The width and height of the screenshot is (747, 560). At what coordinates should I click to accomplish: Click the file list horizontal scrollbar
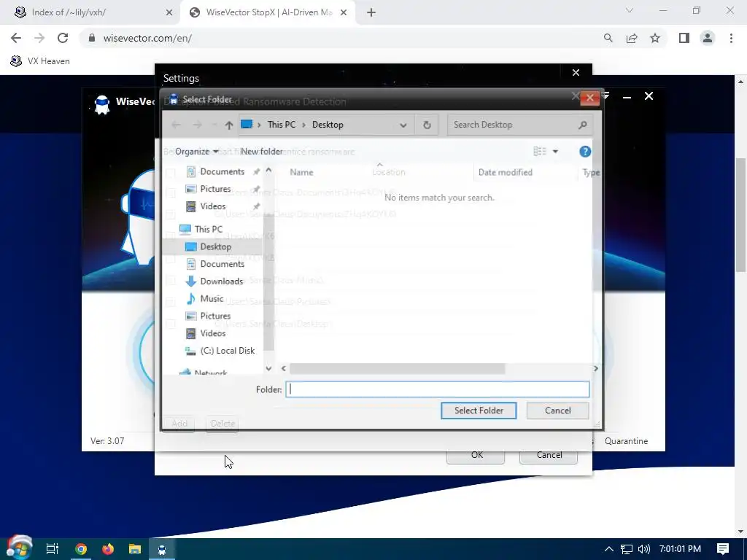tap(398, 368)
